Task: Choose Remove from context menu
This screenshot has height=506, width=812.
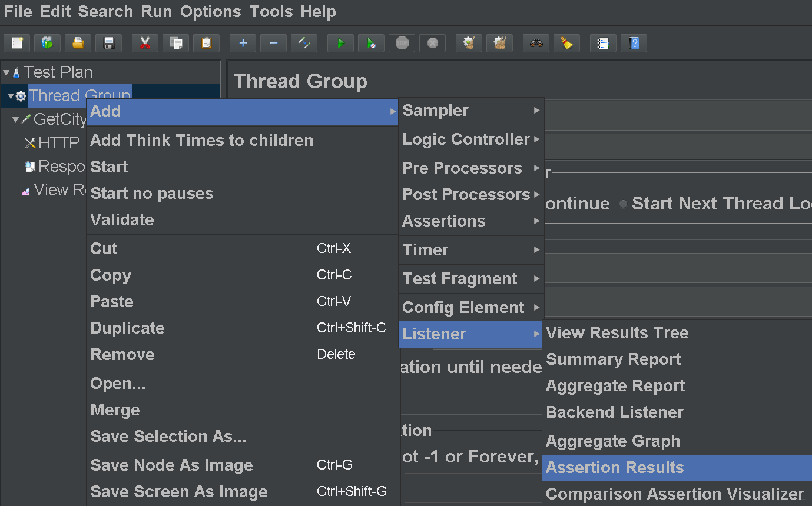Action: 242,355
